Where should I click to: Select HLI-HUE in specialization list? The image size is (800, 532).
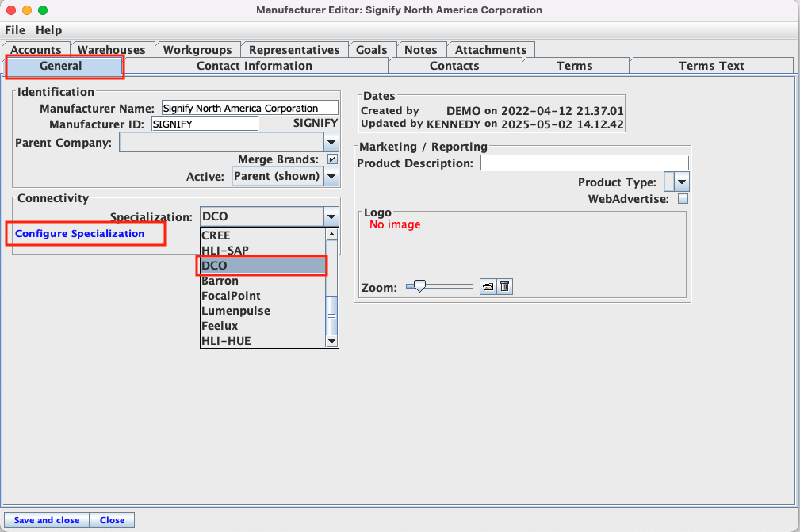(x=262, y=341)
